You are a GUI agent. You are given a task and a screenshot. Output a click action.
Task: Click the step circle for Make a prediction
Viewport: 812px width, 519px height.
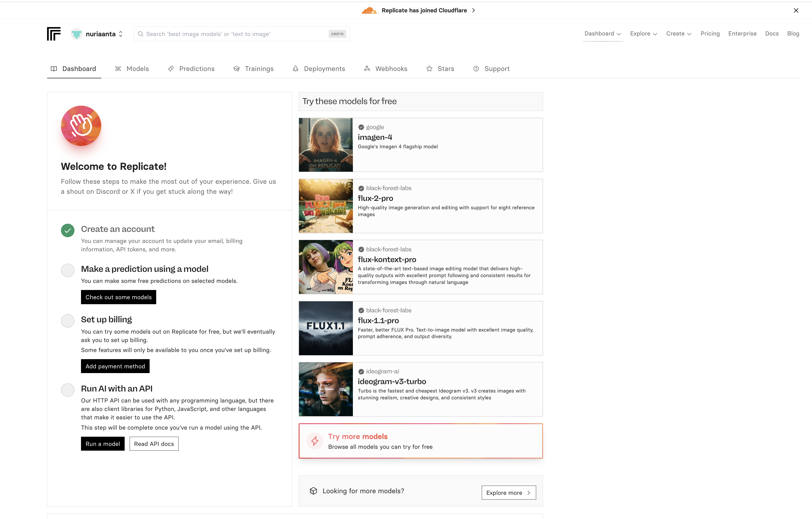point(68,270)
